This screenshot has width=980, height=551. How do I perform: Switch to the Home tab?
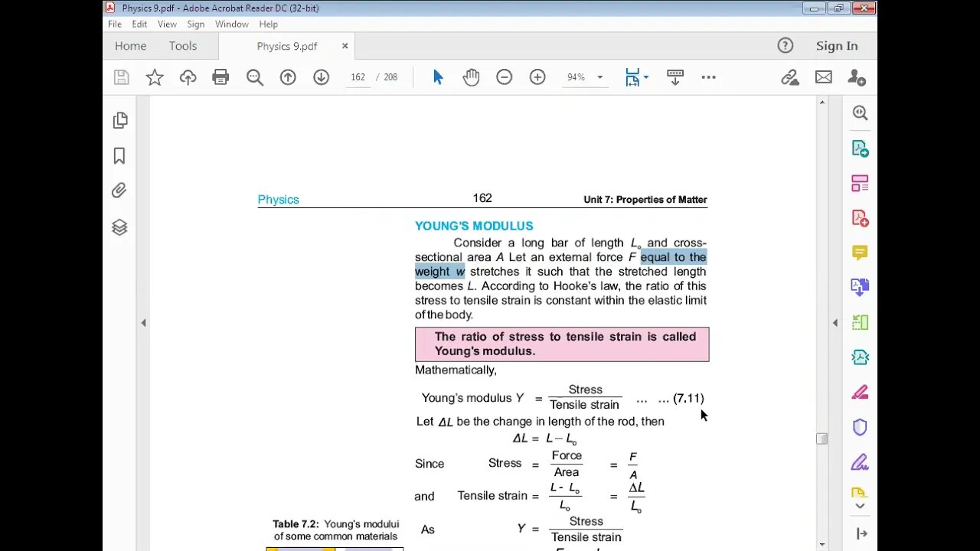pos(130,46)
